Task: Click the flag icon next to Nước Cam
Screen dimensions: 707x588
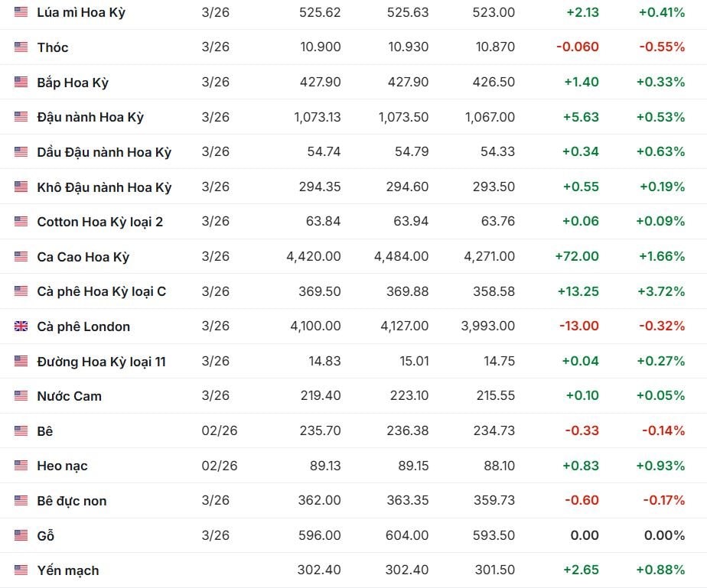Action: (21, 396)
